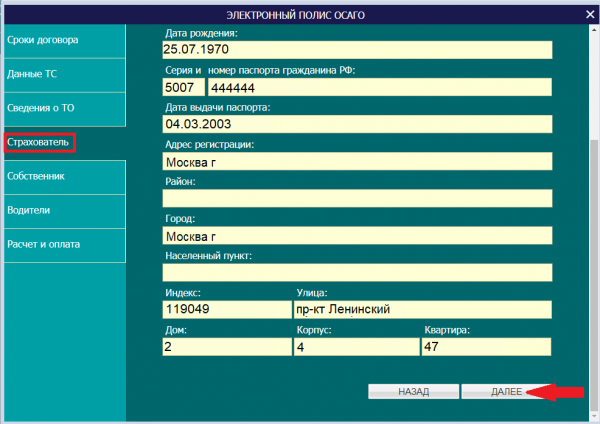The height and width of the screenshot is (424, 600).
Task: Focus the empty Район field
Action: tap(357, 198)
